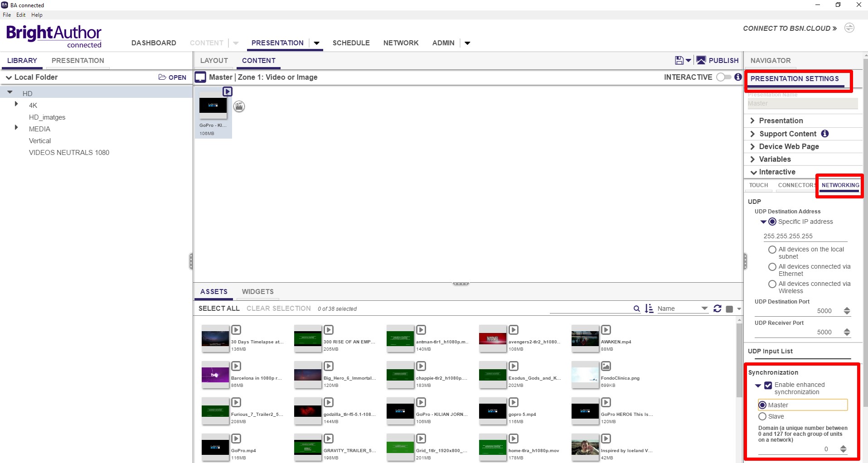The width and height of the screenshot is (868, 463).
Task: Click play icon on Inspired by Iceland
Action: (x=606, y=439)
